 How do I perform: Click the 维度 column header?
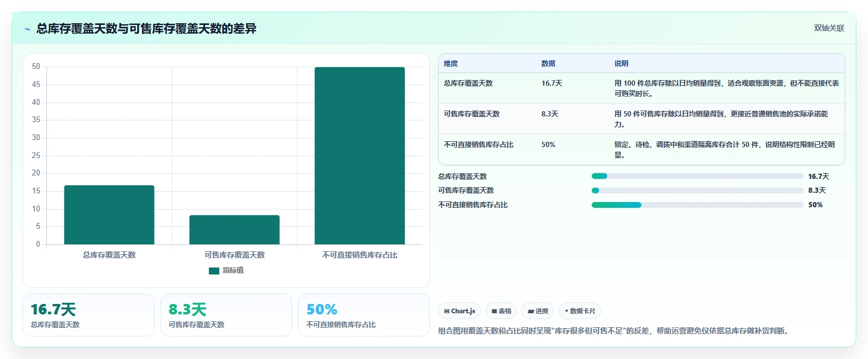(451, 64)
